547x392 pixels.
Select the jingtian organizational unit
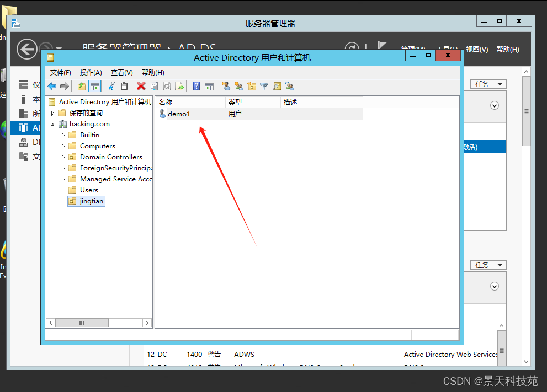coord(86,201)
